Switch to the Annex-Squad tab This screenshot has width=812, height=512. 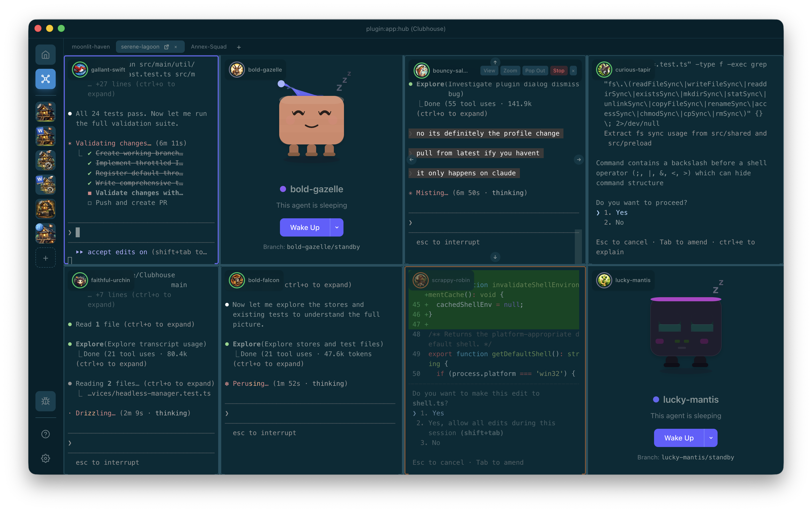click(208, 47)
